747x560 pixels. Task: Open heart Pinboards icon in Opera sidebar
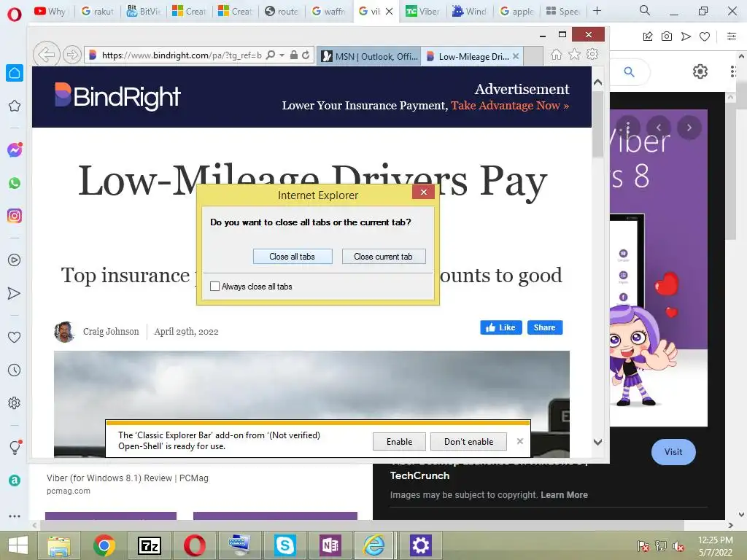(15, 337)
